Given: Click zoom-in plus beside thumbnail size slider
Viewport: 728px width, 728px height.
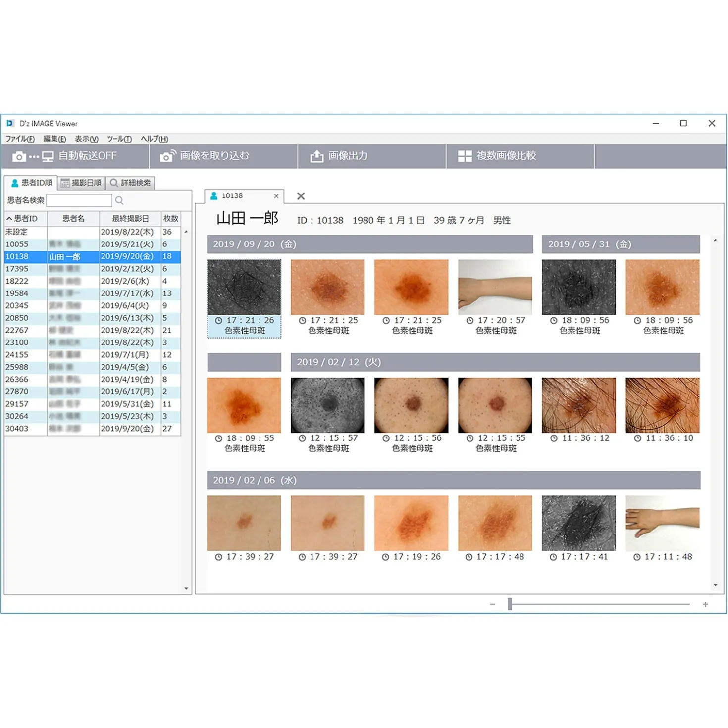Looking at the screenshot, I should (x=705, y=604).
